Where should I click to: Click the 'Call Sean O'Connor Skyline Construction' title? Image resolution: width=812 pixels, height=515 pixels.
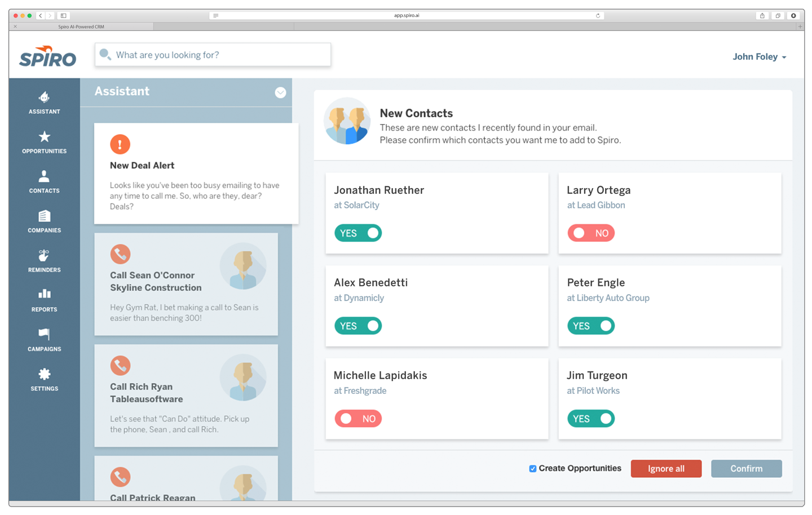pos(156,281)
